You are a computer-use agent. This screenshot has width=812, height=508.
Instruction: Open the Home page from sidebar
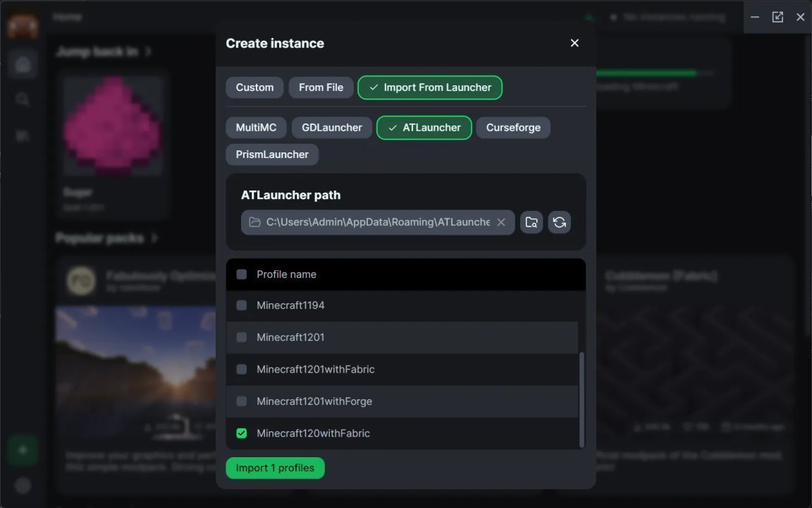pos(23,64)
